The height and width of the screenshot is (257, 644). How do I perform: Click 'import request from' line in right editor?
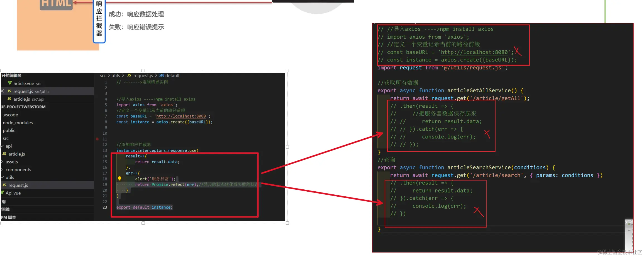(442, 68)
